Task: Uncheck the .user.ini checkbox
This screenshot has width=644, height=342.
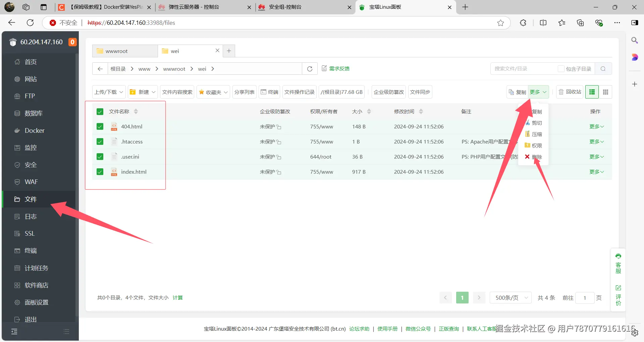Action: 100,157
